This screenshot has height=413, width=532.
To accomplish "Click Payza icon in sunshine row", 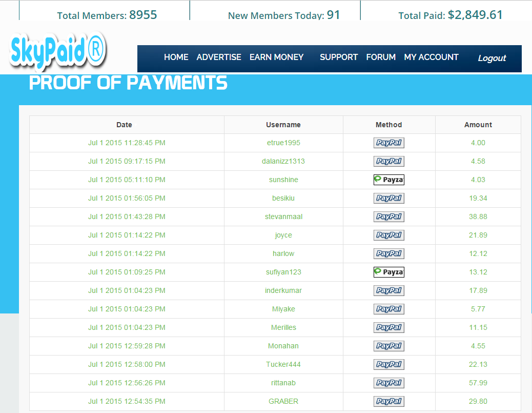I will pos(389,180).
